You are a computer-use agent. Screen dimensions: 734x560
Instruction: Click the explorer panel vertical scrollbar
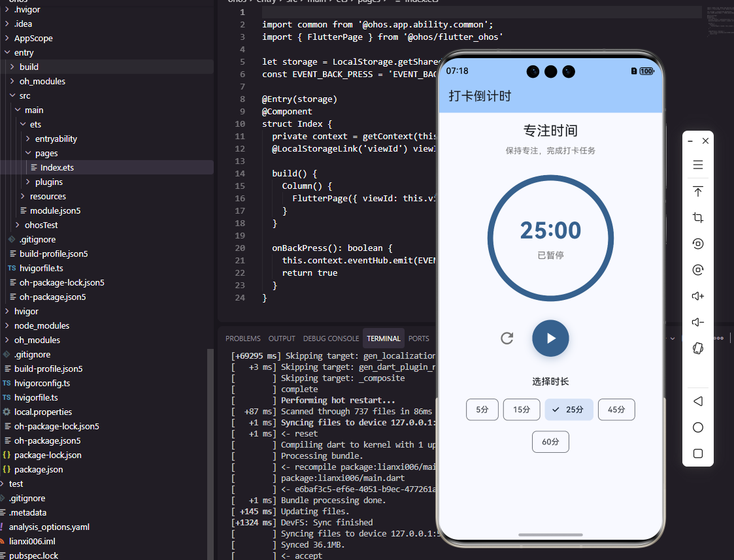tap(210, 453)
